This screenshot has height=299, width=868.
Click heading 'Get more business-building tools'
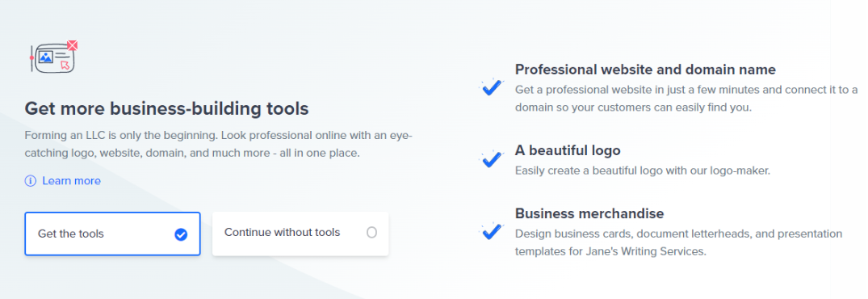coord(166,108)
